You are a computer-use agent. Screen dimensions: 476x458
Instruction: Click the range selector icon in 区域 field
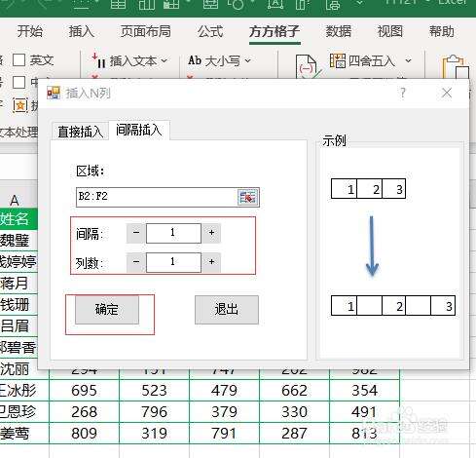(x=248, y=197)
